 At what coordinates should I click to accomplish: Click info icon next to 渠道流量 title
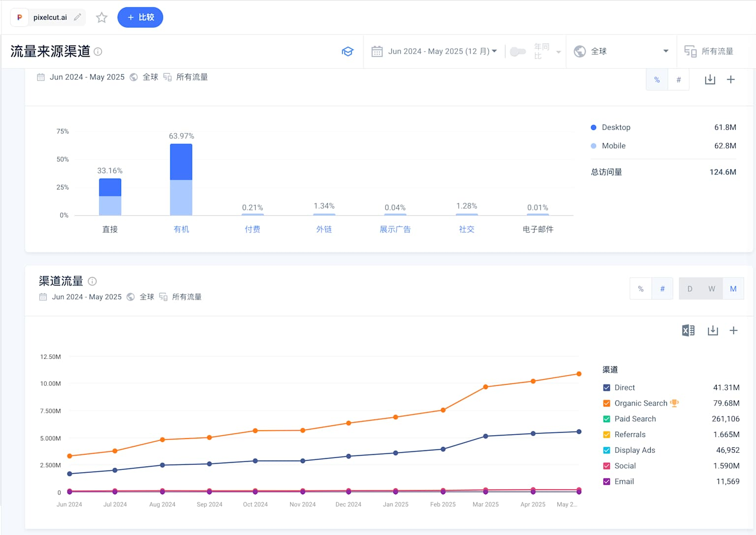92,282
